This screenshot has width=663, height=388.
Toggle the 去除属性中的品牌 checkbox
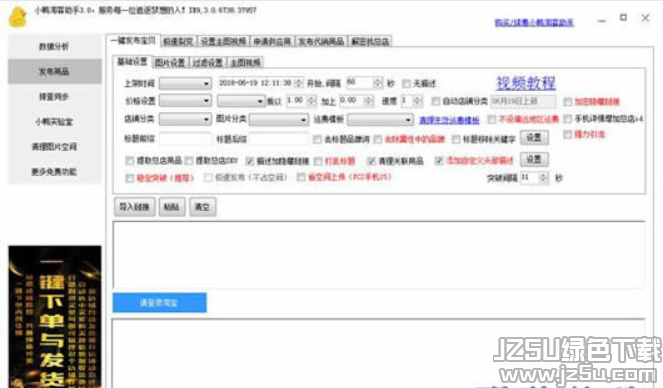pyautogui.click(x=378, y=139)
